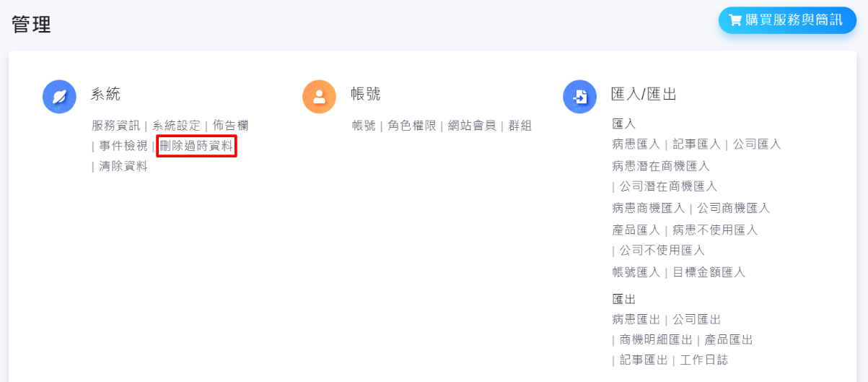Click the Import/Export (匯入/匯出) file icon
This screenshot has width=868, height=382.
pos(580,97)
